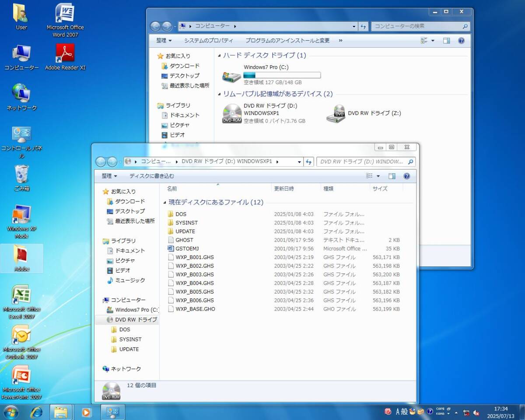Open Adobe Reader XI desktop shortcut
This screenshot has height=420, width=525.
(65, 57)
